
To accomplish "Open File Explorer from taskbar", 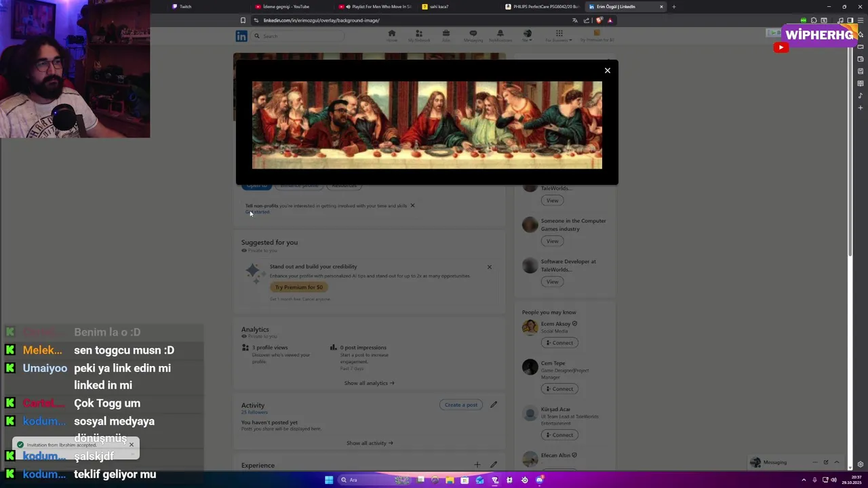I will [450, 480].
